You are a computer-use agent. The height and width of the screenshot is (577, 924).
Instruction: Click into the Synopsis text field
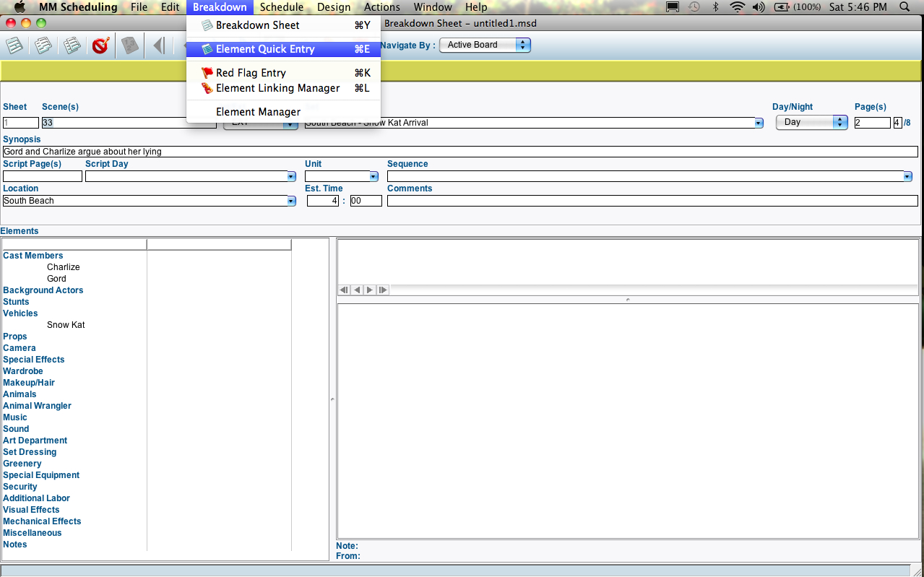459,152
